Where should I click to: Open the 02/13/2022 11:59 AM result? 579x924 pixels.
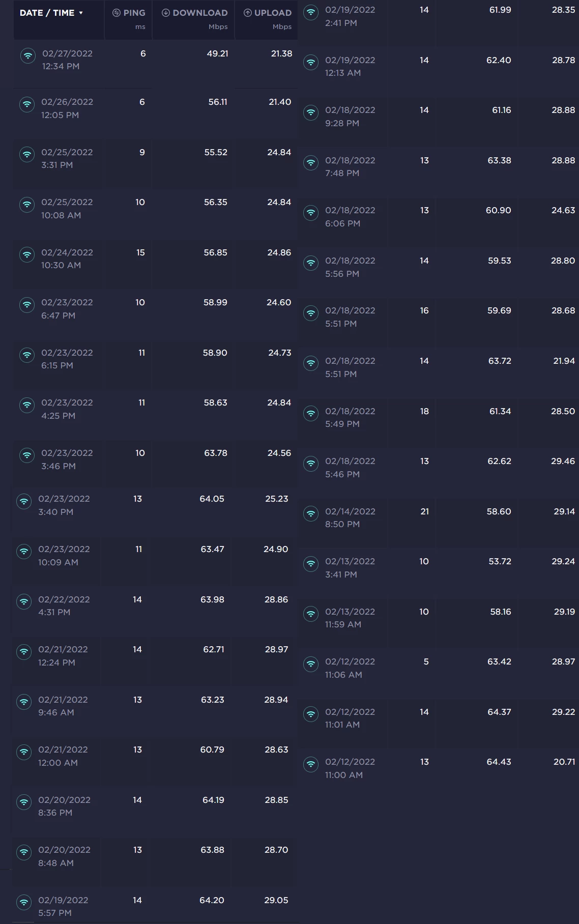pyautogui.click(x=350, y=618)
